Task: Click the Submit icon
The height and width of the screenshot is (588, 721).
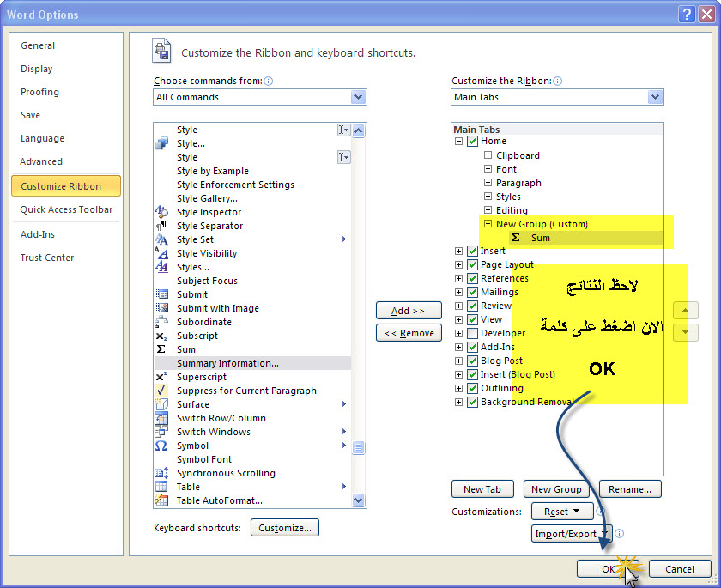Action: click(x=161, y=294)
